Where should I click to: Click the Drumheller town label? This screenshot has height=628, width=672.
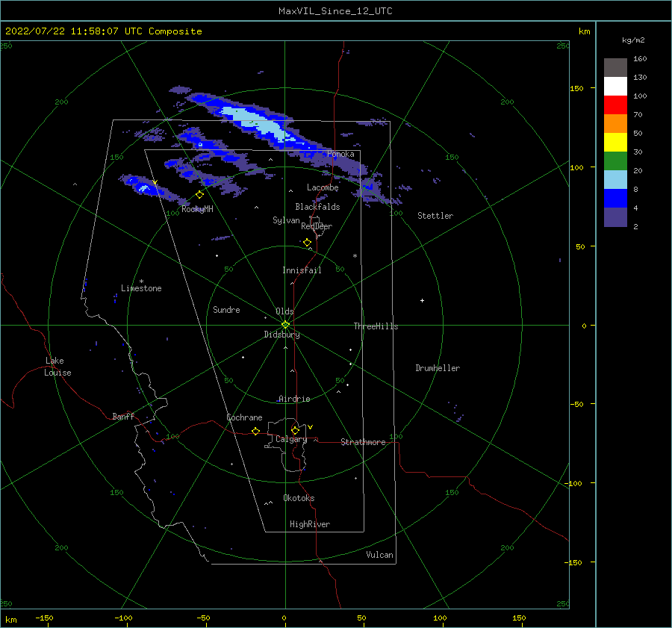438,368
